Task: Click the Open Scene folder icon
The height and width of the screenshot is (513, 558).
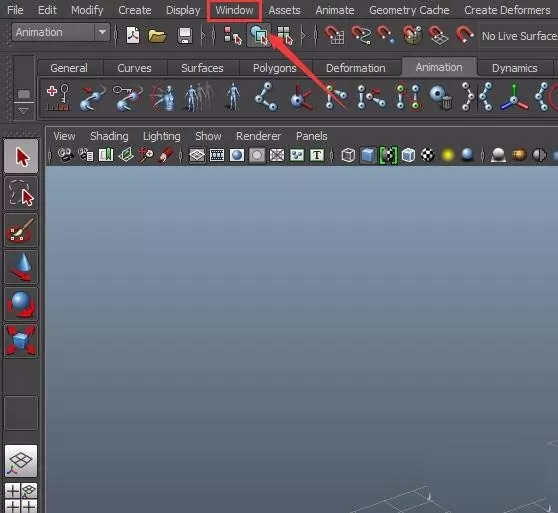Action: [x=157, y=36]
